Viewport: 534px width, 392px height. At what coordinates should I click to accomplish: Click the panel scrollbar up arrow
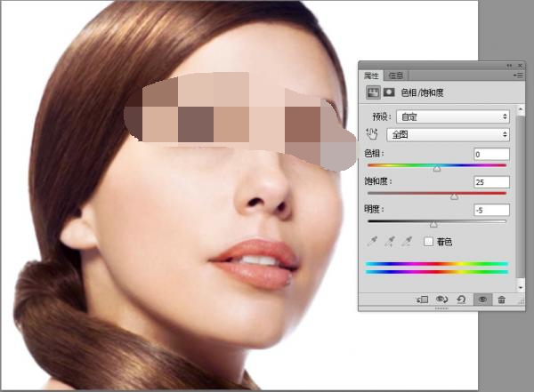(x=521, y=109)
